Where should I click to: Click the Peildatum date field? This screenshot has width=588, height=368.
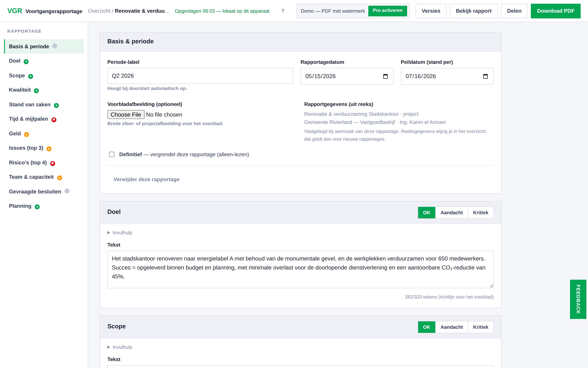click(x=447, y=76)
